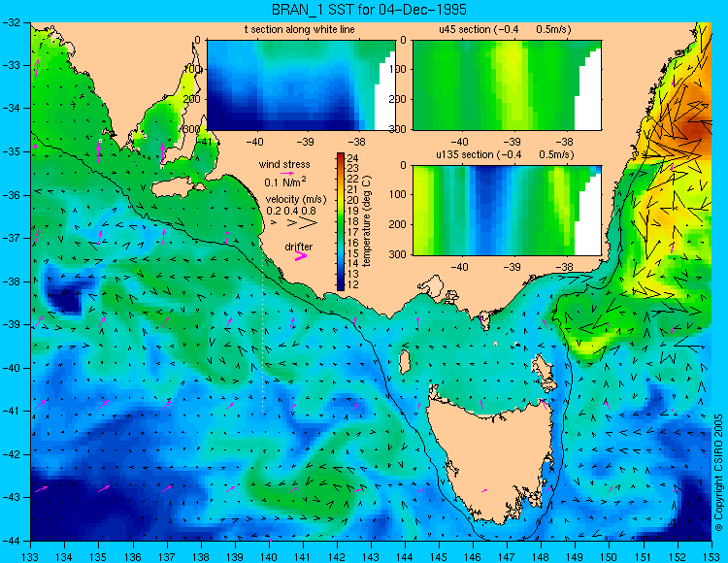The width and height of the screenshot is (728, 563).
Task: Click the dark blue cold eddy near -38.3, 134
Action: (65, 295)
